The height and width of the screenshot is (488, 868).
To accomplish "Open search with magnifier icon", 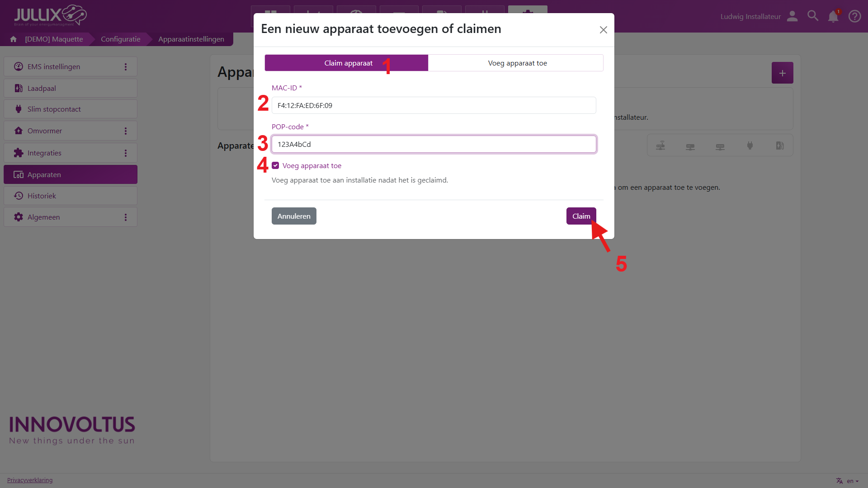I will (x=813, y=16).
